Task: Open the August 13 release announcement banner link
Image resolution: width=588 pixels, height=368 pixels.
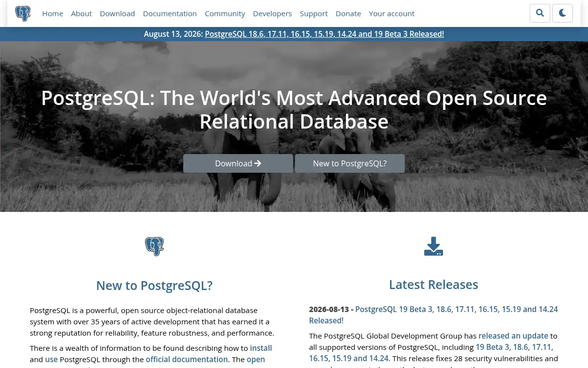Action: coord(324,34)
